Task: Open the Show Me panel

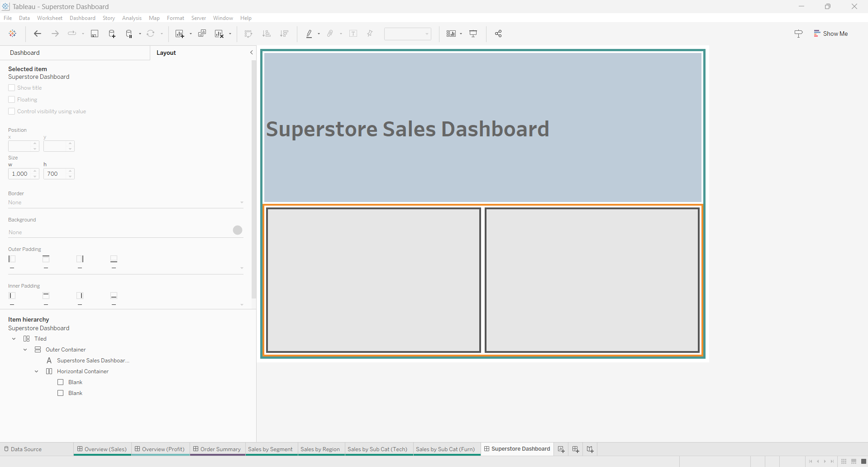Action: pos(830,34)
